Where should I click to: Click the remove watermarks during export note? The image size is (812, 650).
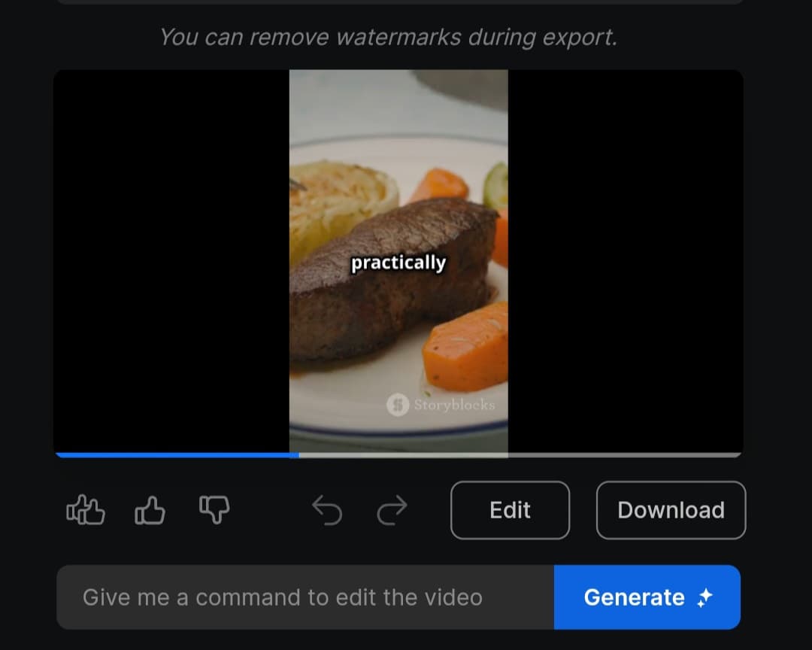click(x=388, y=37)
